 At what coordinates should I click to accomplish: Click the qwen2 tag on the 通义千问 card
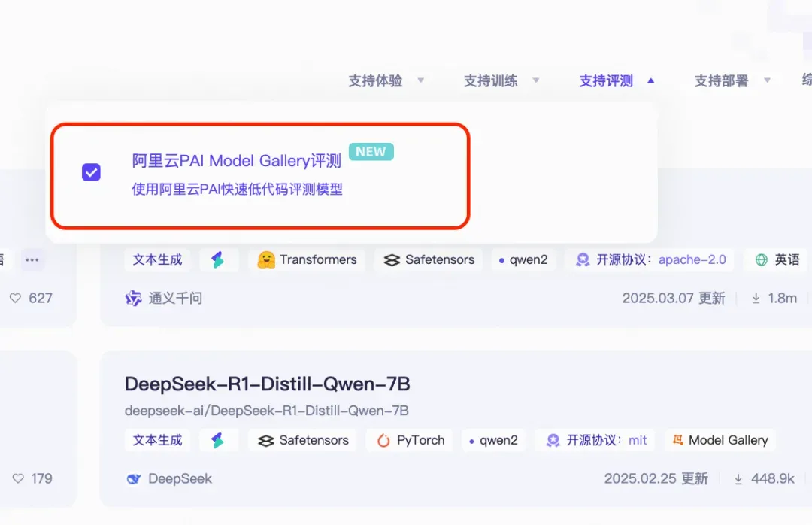(x=523, y=259)
